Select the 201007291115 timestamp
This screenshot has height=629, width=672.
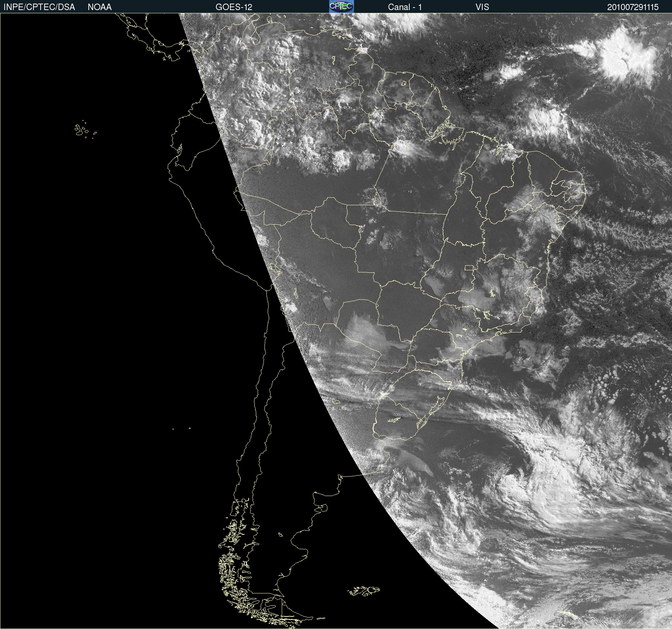click(633, 7)
